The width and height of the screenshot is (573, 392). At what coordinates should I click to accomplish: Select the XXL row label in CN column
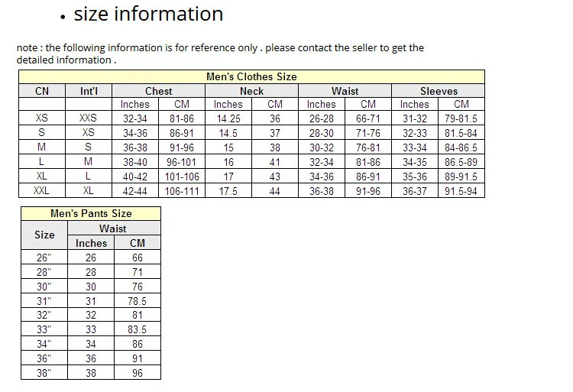point(42,191)
